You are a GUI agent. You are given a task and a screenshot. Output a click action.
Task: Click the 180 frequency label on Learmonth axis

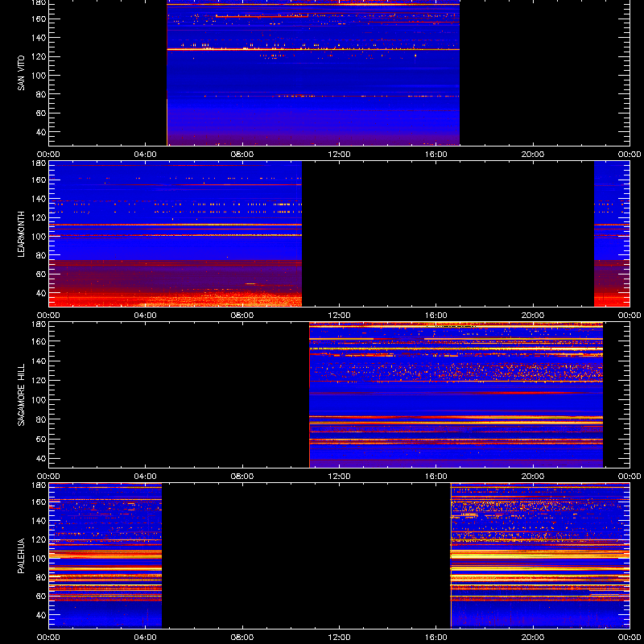coord(39,163)
